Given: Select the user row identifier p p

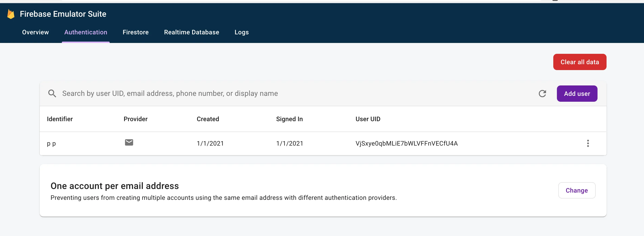Looking at the screenshot, I should (x=51, y=144).
